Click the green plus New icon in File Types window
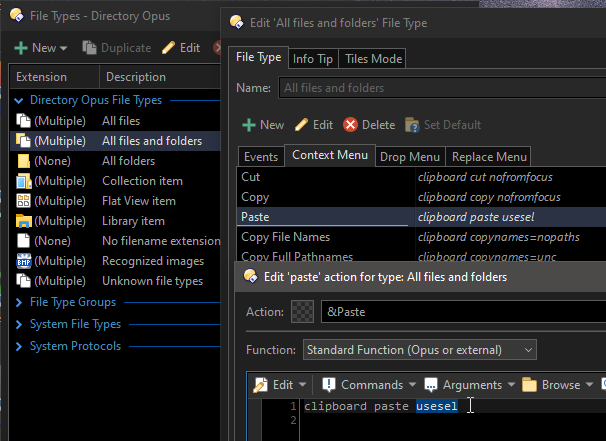Screen dimensions: 606x441 tap(20, 48)
